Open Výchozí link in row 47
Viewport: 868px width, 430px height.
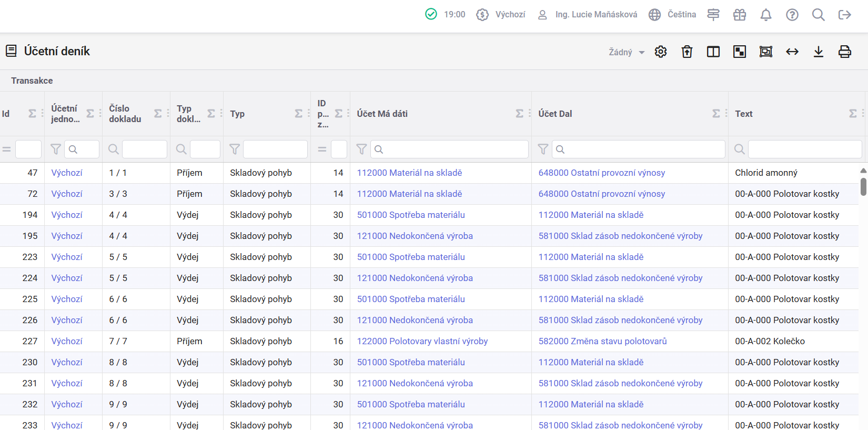67,173
